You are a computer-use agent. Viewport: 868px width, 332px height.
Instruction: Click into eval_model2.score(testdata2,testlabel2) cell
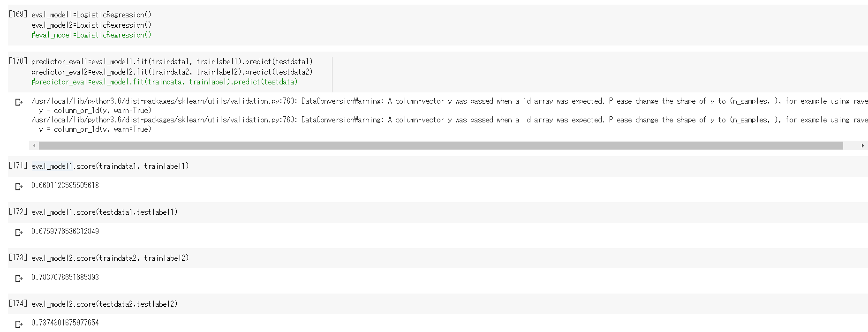coord(105,304)
